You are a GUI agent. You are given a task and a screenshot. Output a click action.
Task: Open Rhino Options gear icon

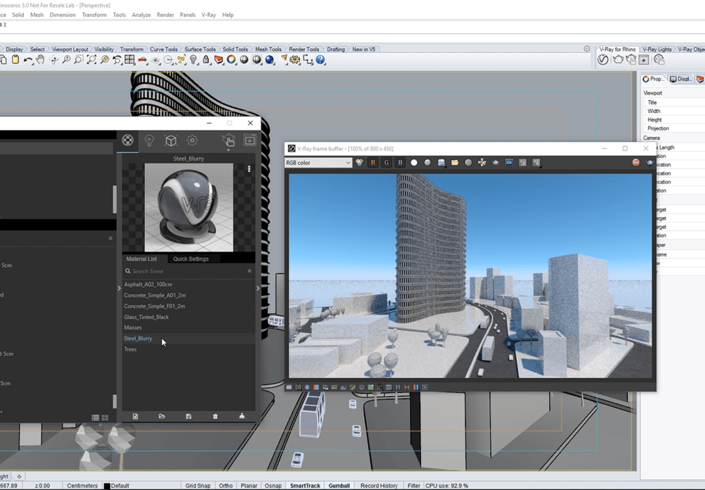pos(295,60)
